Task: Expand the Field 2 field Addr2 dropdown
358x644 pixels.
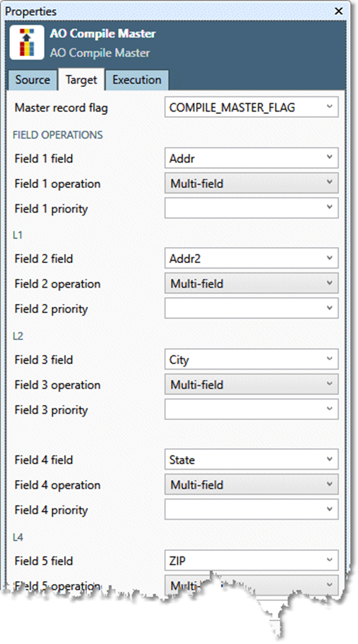Action: 251,258
